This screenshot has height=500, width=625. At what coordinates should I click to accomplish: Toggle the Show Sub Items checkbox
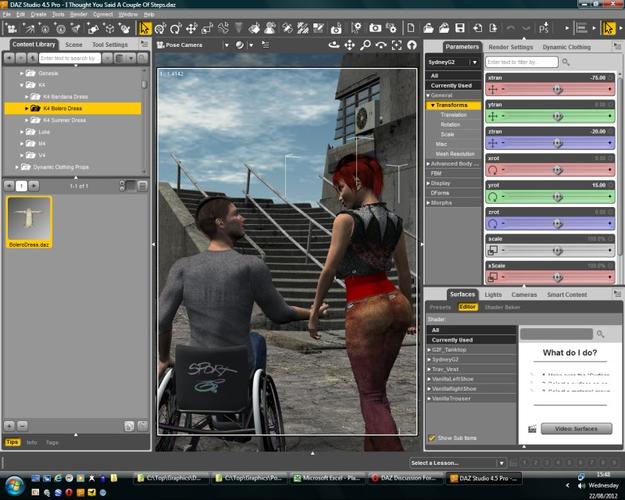coord(432,438)
